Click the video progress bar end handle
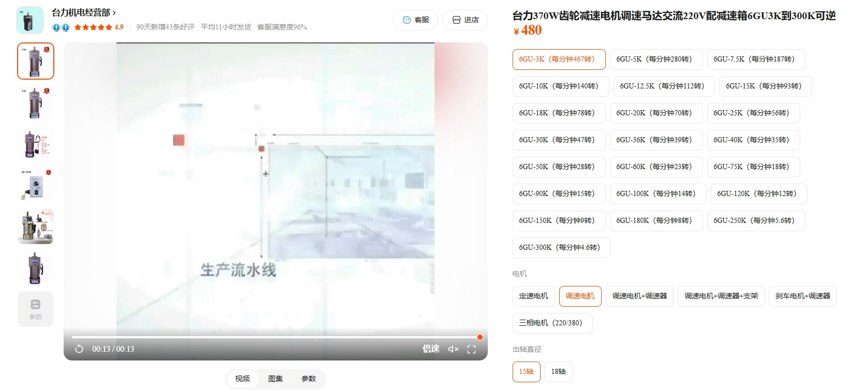Image resolution: width=868 pixels, height=391 pixels. [480, 337]
